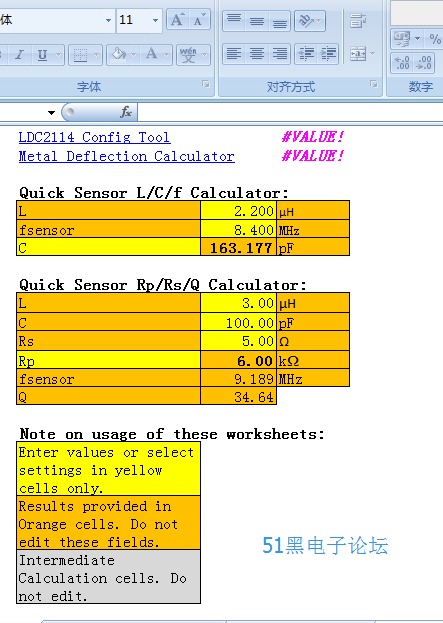
Task: Align text right
Action: point(280,54)
